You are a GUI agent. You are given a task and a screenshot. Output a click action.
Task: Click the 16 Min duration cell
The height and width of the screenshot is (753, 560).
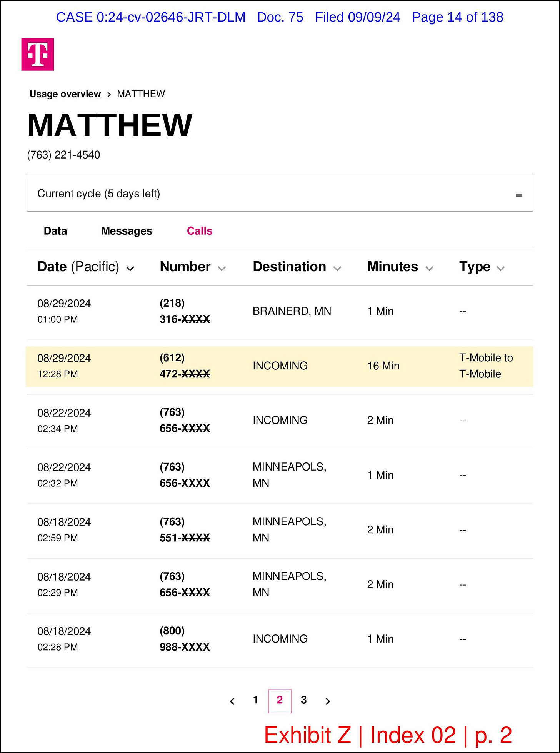pyautogui.click(x=383, y=366)
